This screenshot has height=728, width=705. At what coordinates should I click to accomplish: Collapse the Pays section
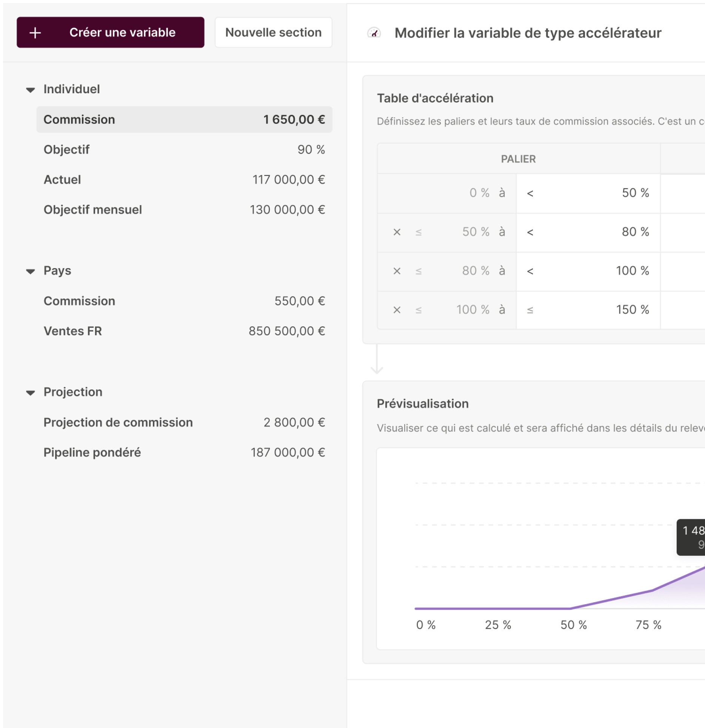(x=31, y=271)
